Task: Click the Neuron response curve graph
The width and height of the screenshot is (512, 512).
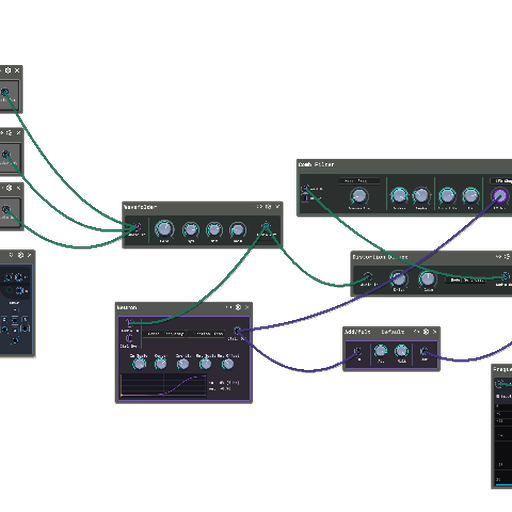Action: pyautogui.click(x=163, y=385)
